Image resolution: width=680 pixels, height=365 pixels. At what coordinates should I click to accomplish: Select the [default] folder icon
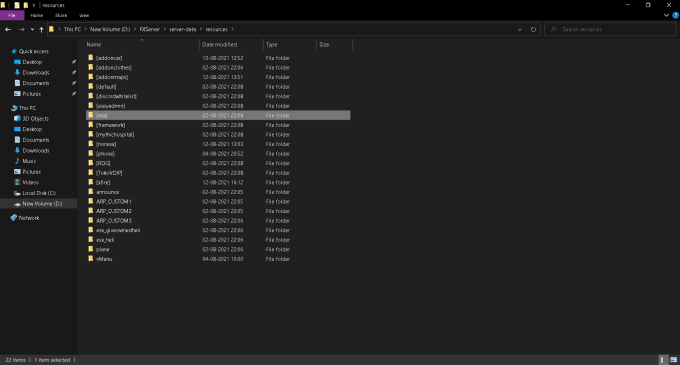coord(91,86)
